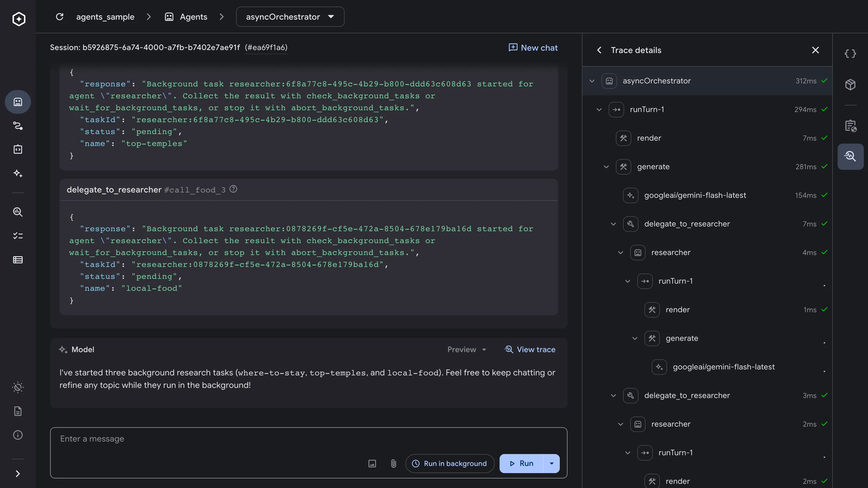Click the wrench icon on generate 281ms
This screenshot has width=868, height=488.
tap(623, 167)
